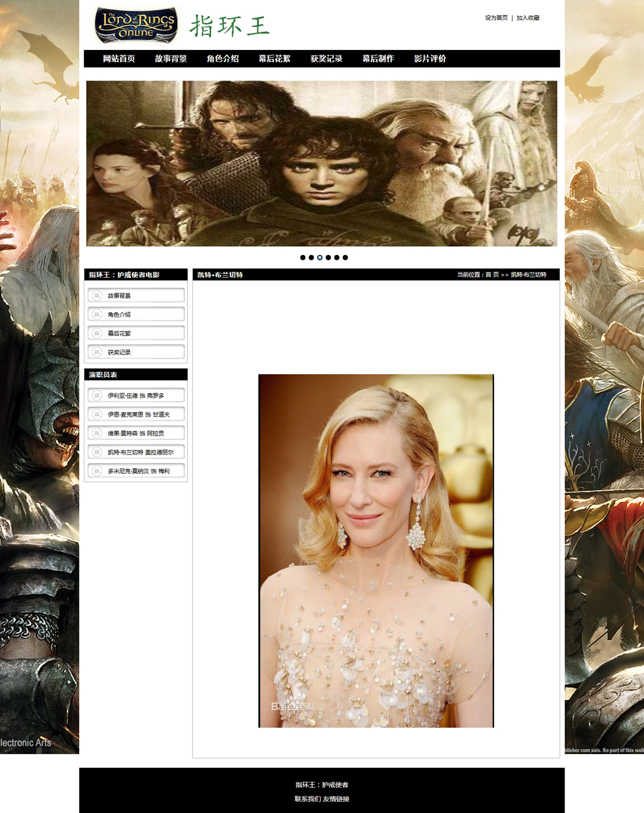Click the 设为首页 link in header
This screenshot has width=644, height=813.
496,18
